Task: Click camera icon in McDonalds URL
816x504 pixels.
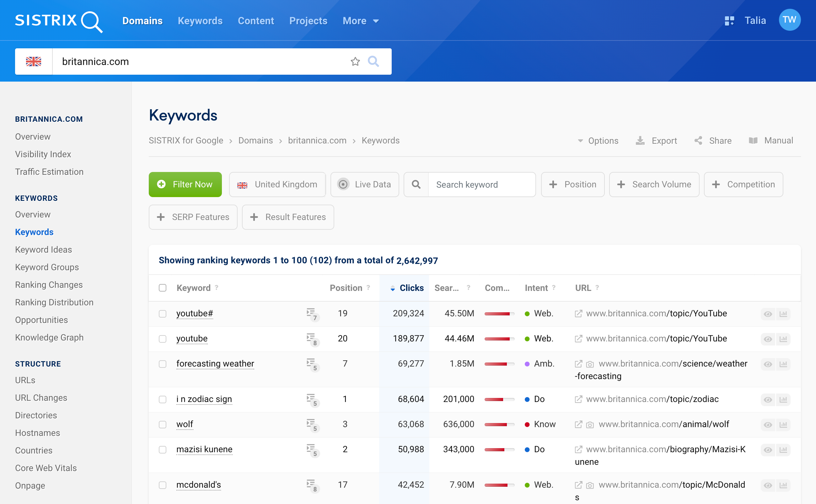Action: pos(590,485)
